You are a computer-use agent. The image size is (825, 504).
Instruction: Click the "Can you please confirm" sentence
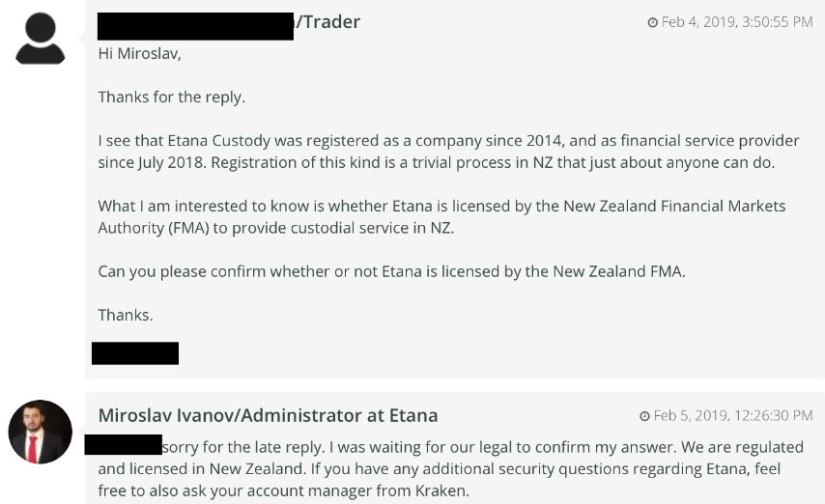pos(391,271)
